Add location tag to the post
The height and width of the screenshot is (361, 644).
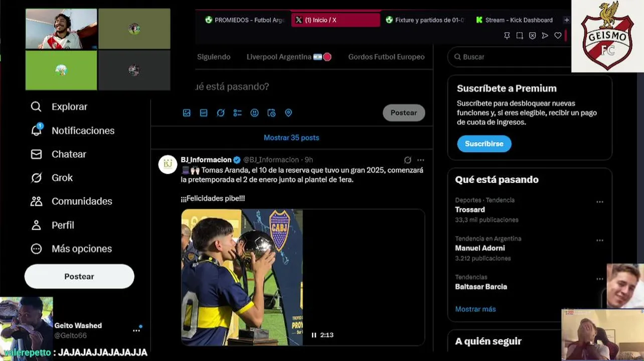(x=288, y=113)
